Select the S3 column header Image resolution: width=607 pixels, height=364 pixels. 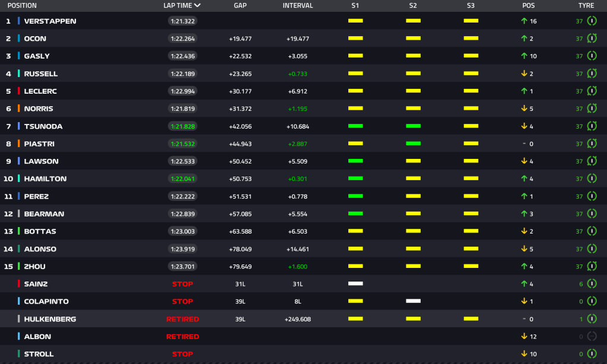click(471, 5)
